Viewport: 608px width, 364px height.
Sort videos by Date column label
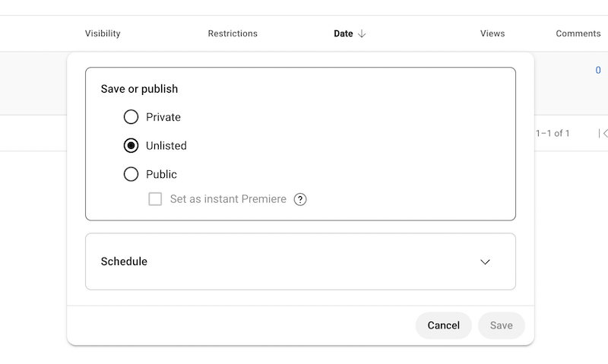click(344, 33)
